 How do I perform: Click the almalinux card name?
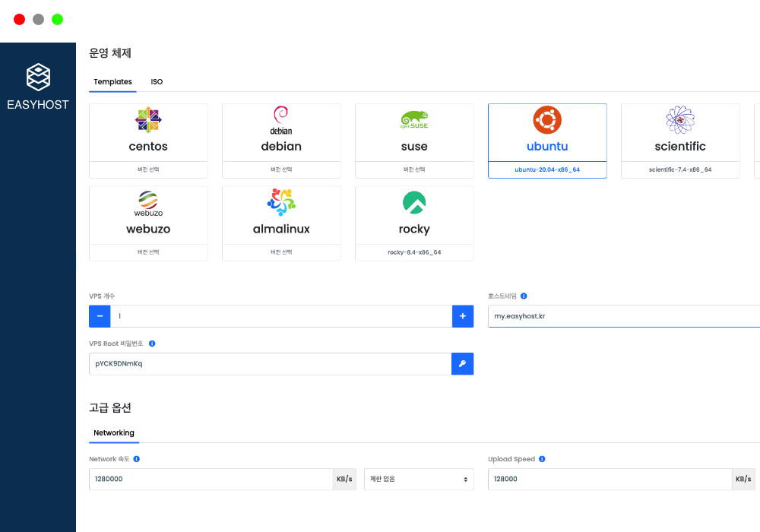281,230
